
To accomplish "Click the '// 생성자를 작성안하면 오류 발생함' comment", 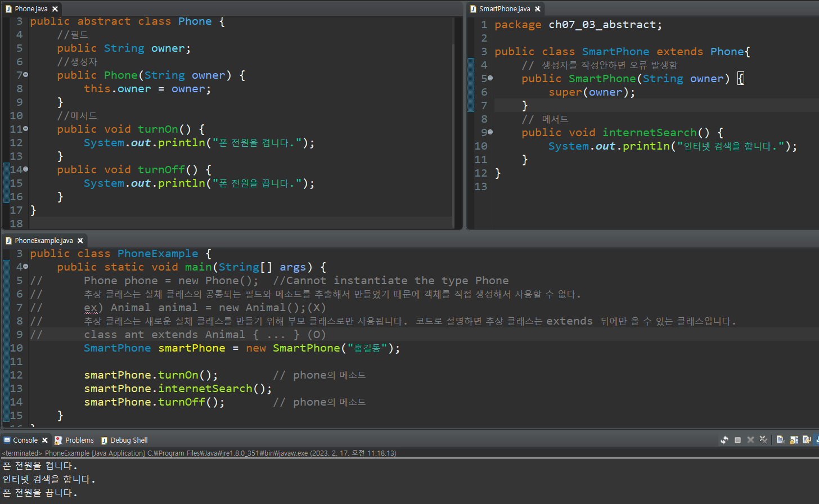I will 600,65.
